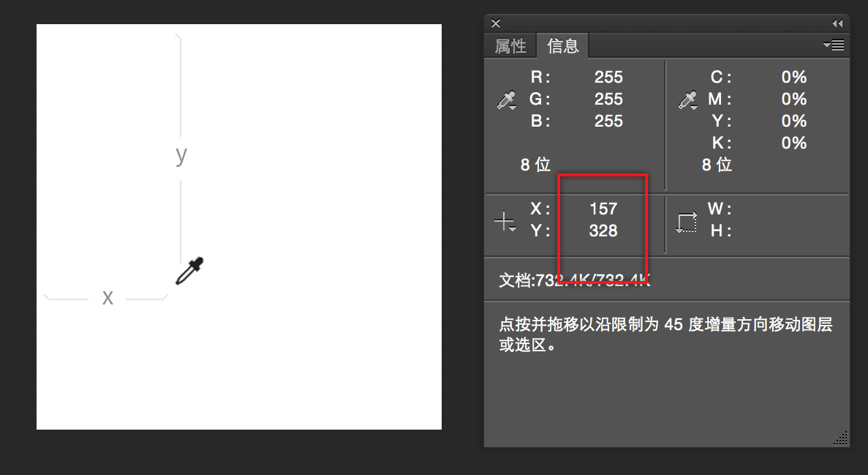Click the 8 位 label under RGB
Viewport: 868px width, 475px height.
click(x=535, y=165)
